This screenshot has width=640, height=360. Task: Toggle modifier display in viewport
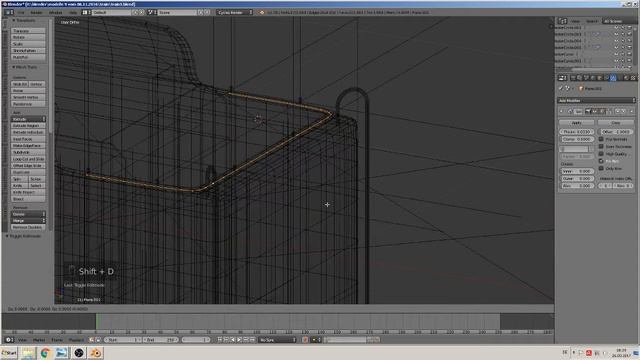[x=595, y=111]
